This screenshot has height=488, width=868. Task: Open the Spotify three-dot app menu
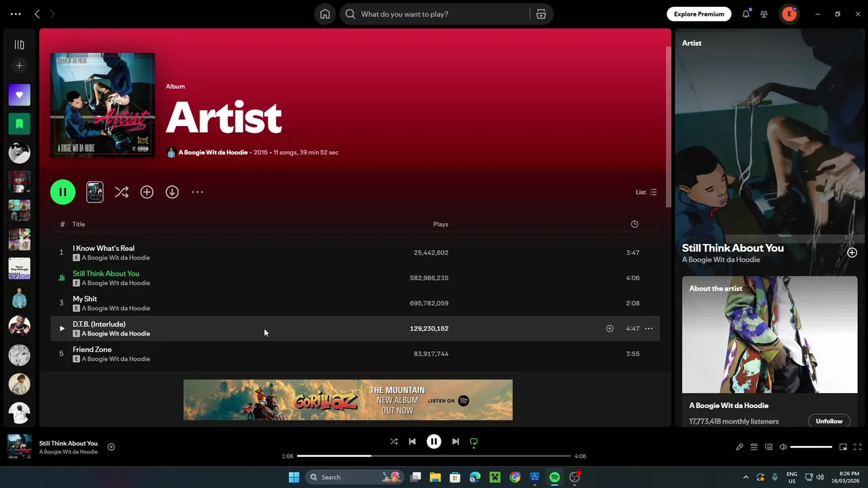point(16,14)
